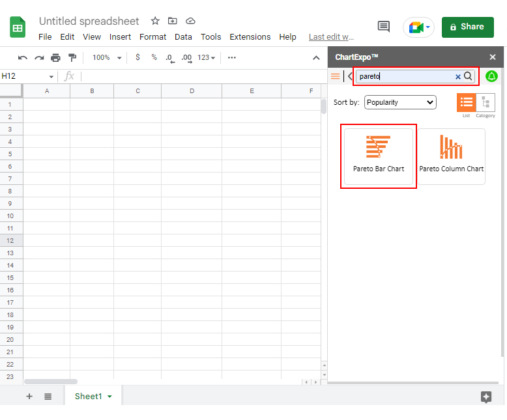This screenshot has height=420, width=507.
Task: Undo the last action
Action: [23, 58]
